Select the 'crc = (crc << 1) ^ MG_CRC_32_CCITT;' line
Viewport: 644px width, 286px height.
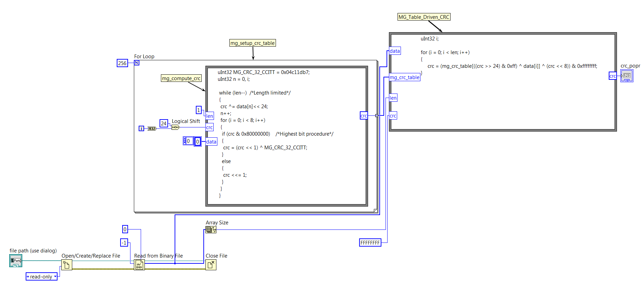[x=265, y=148]
